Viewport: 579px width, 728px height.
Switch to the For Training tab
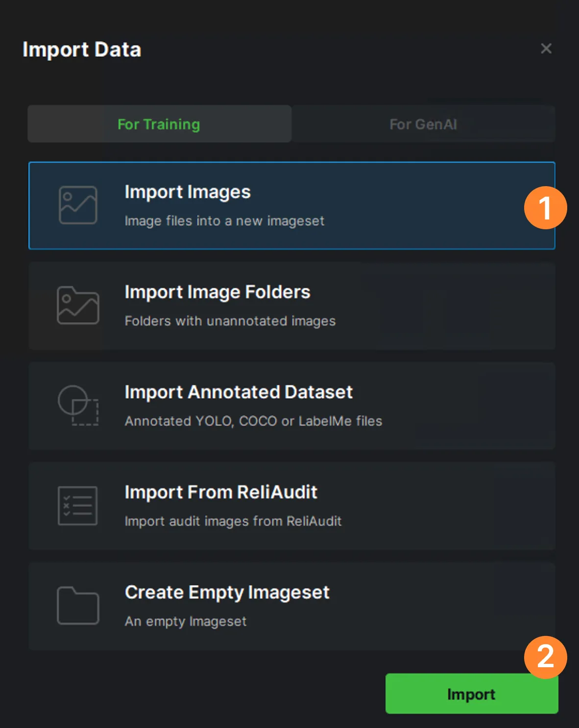(159, 124)
